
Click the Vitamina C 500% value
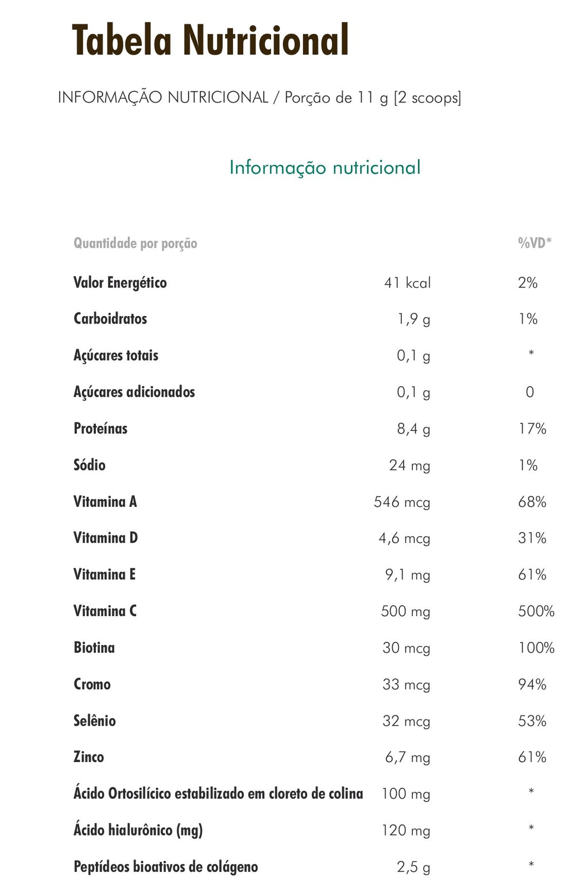[536, 611]
